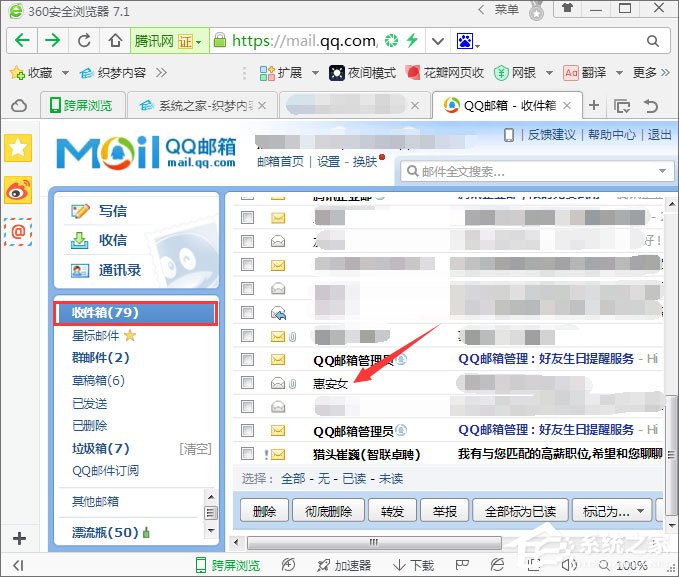Click 全部标为已读 button
The height and width of the screenshot is (577, 679).
(521, 511)
